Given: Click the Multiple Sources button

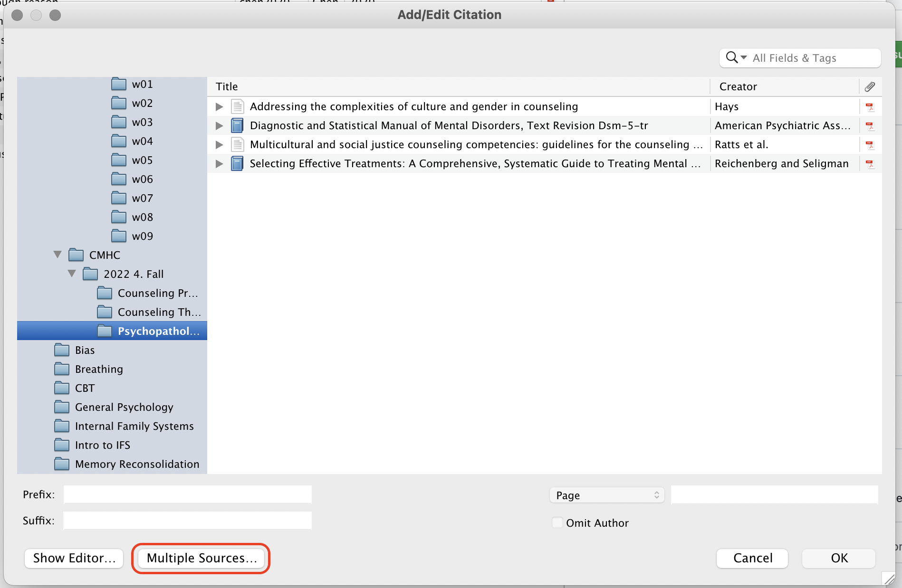Looking at the screenshot, I should (201, 558).
